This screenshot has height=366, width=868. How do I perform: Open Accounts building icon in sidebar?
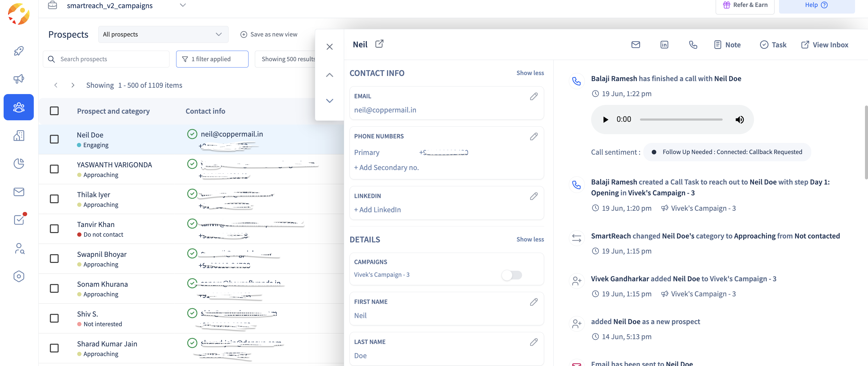pos(18,135)
